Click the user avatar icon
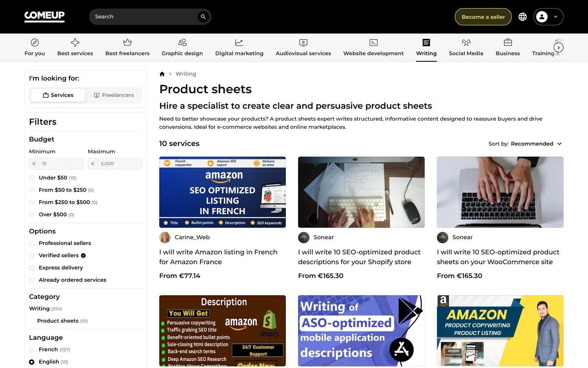This screenshot has height=368, width=588. point(542,17)
